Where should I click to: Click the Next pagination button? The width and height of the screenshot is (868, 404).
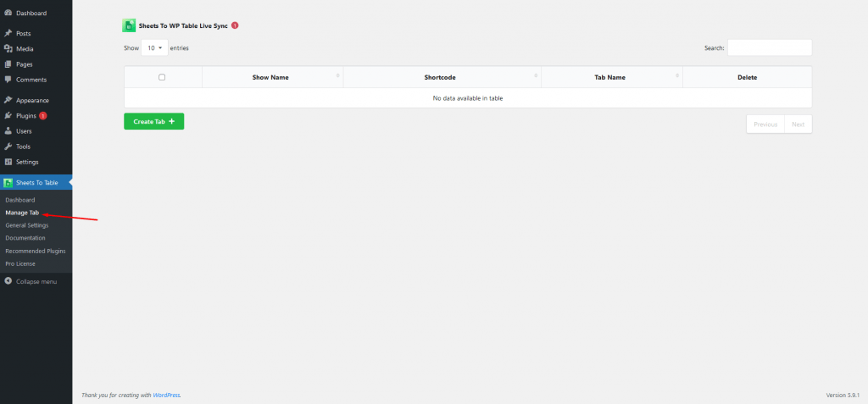pyautogui.click(x=798, y=125)
